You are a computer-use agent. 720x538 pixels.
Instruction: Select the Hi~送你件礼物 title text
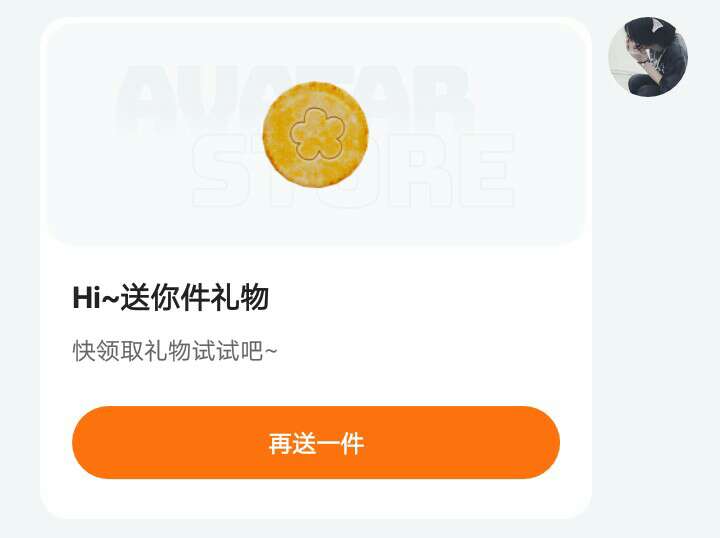click(171, 297)
